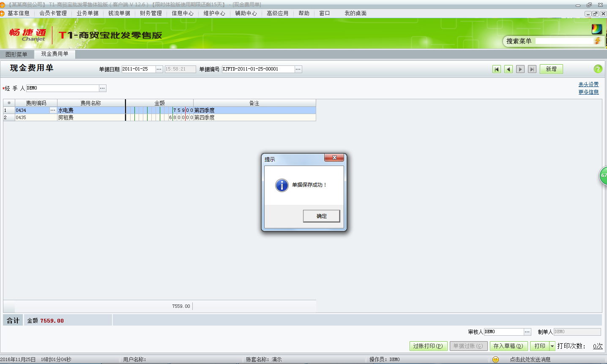
Task: Open lookup button beside 审核人 field
Action: [527, 332]
